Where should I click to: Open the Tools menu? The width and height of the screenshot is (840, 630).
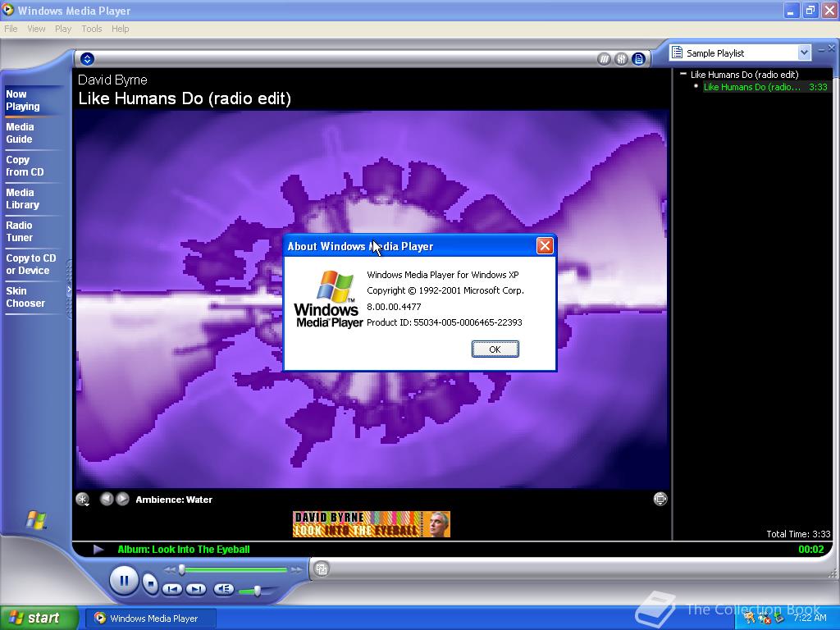[92, 29]
